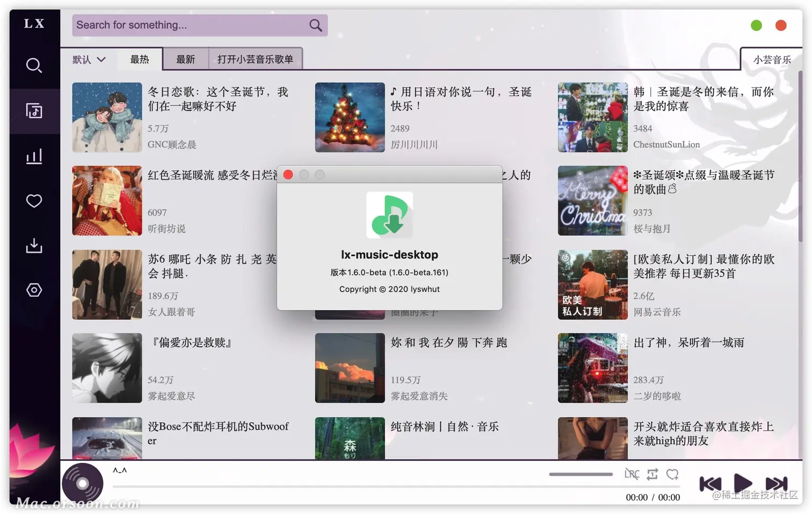
Task: Click author name ChestnutSunLion
Action: [x=666, y=144]
